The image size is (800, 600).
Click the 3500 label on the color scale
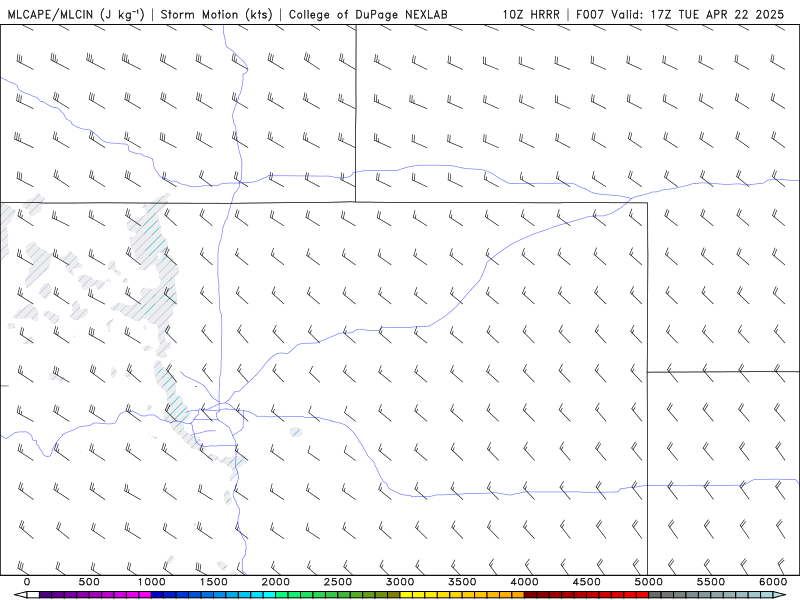[x=463, y=582]
